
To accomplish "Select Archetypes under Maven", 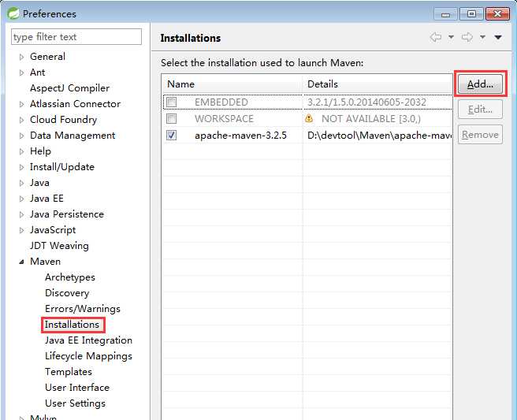I will click(x=70, y=277).
